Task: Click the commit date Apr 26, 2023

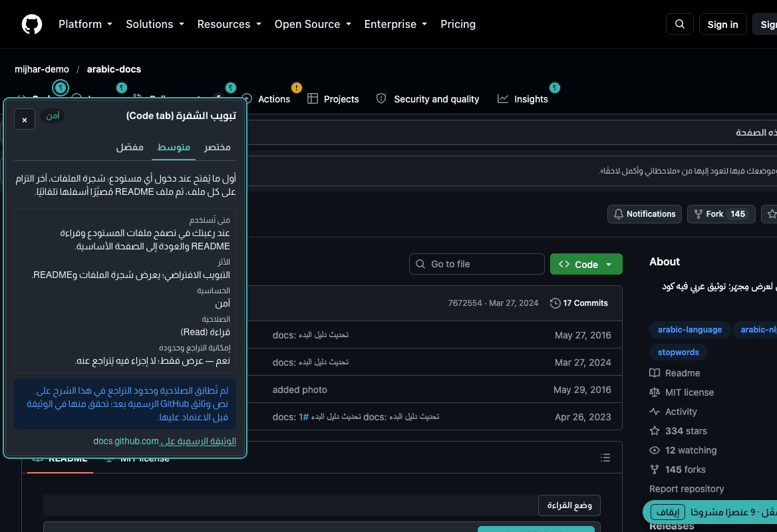Action: point(583,417)
